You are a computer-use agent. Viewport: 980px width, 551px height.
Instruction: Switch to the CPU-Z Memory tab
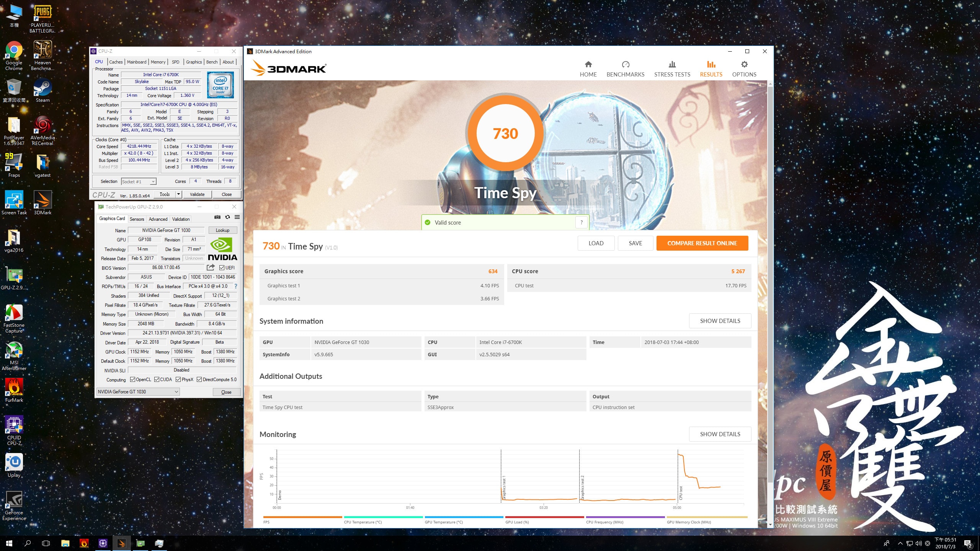(x=158, y=62)
